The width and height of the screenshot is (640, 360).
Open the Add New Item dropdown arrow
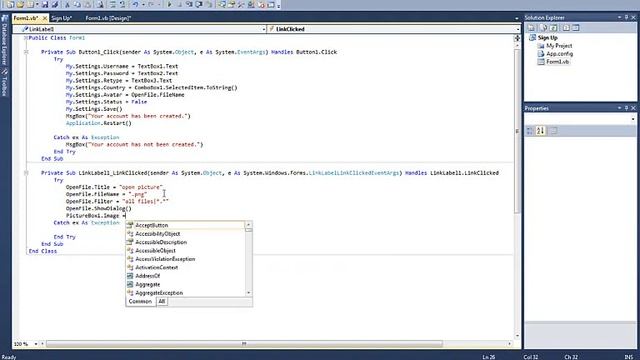click(37, 5)
